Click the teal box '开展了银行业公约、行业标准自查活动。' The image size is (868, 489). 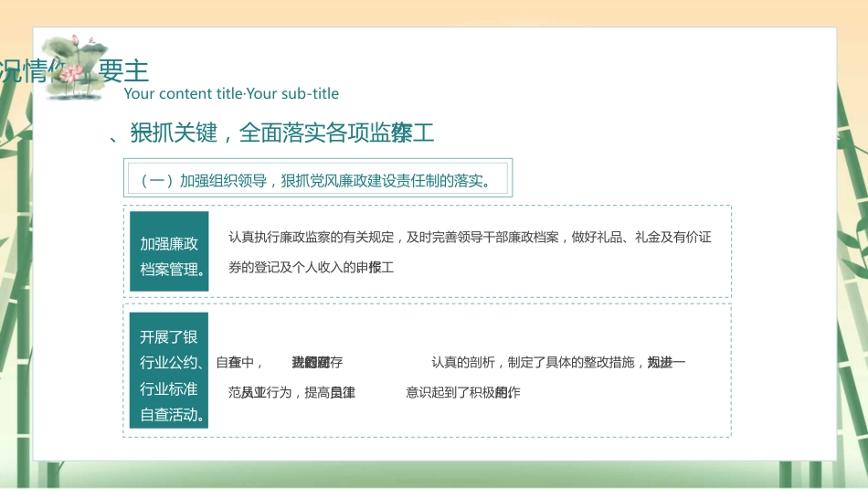(x=169, y=370)
